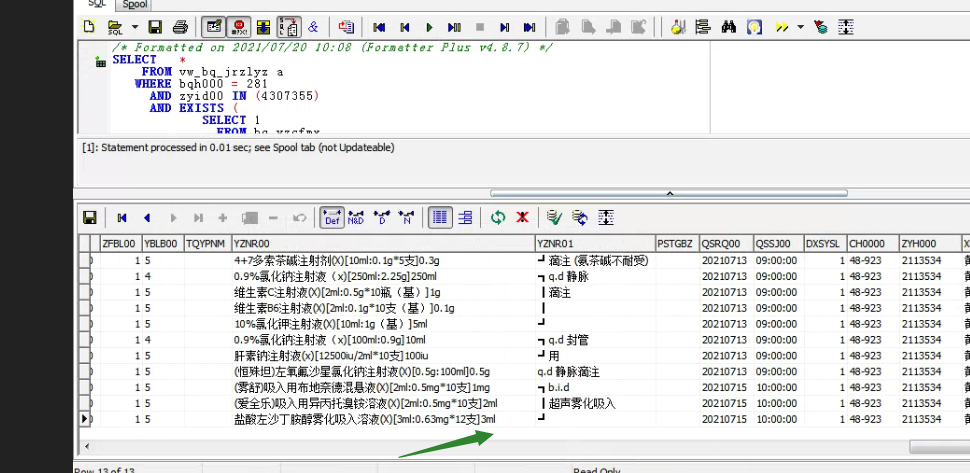
Task: Save grid changes via results floppy icon
Action: (x=90, y=218)
